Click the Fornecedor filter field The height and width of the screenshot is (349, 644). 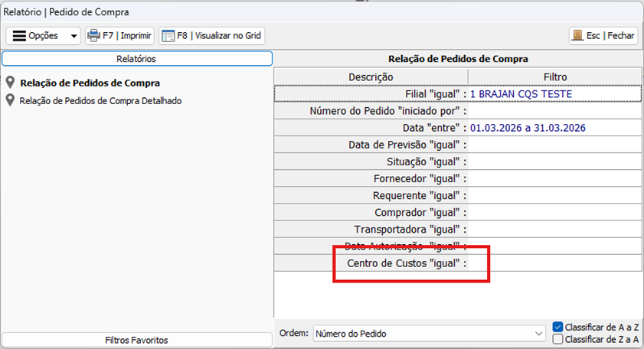pyautogui.click(x=554, y=178)
